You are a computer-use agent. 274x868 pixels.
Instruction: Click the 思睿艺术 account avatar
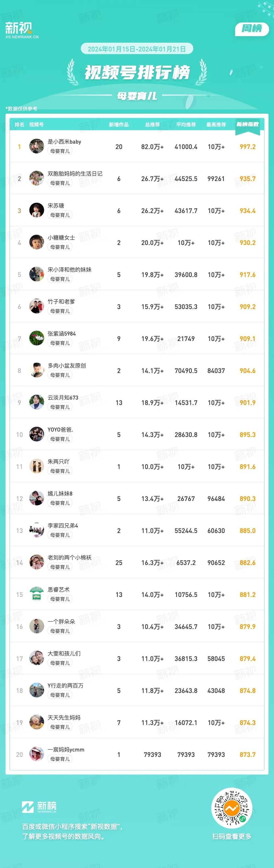[x=36, y=595]
